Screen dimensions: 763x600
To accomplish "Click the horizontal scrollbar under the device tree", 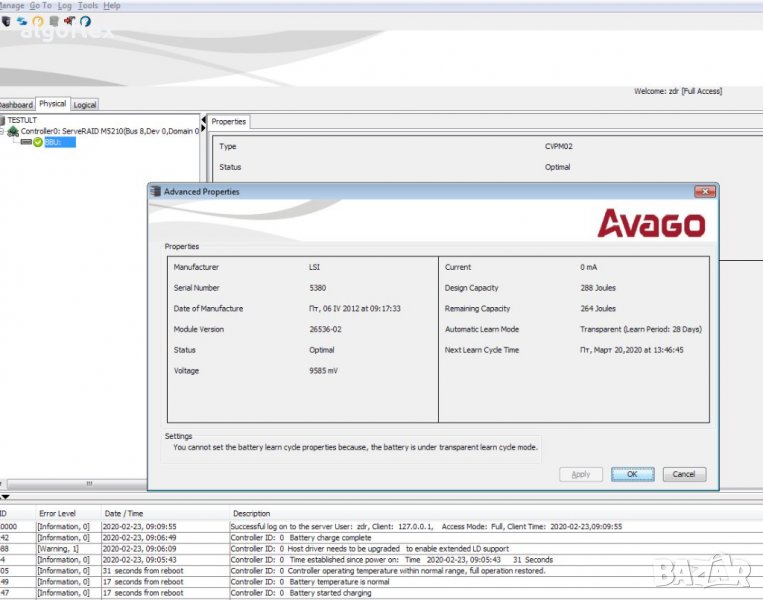I will 90,484.
